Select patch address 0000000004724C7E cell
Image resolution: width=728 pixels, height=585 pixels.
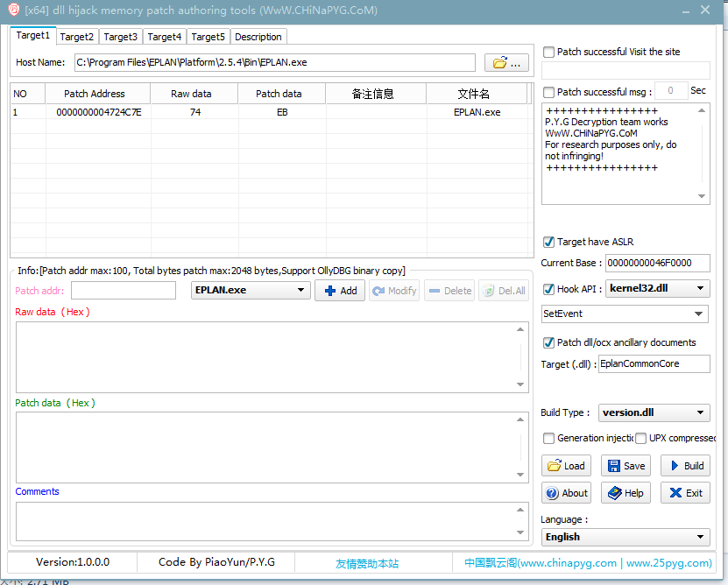(x=98, y=112)
